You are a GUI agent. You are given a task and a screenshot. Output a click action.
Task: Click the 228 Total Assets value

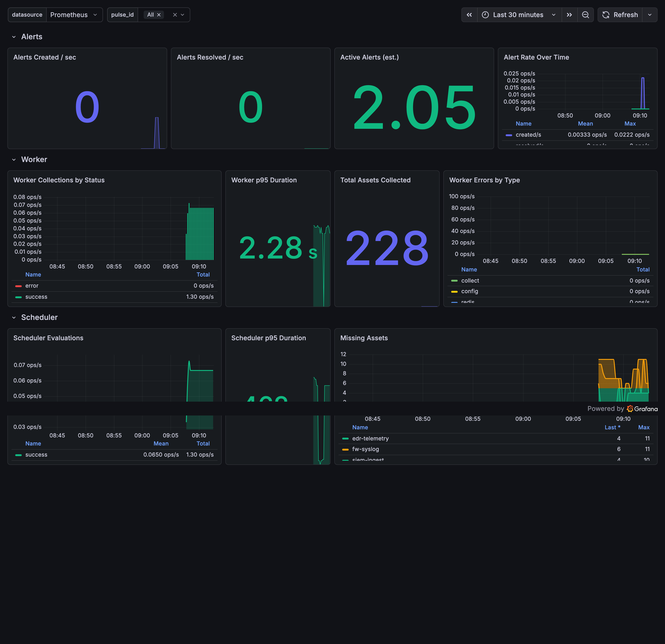click(387, 248)
